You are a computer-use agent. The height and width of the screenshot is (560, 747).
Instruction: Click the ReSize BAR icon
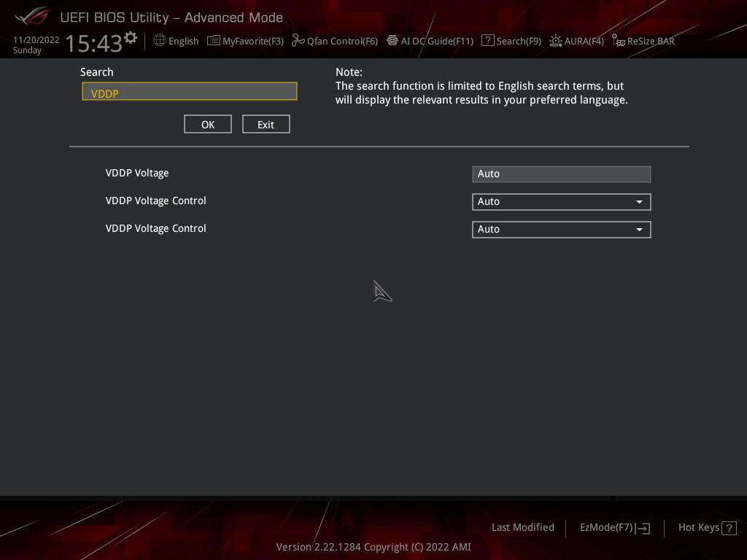pyautogui.click(x=619, y=41)
